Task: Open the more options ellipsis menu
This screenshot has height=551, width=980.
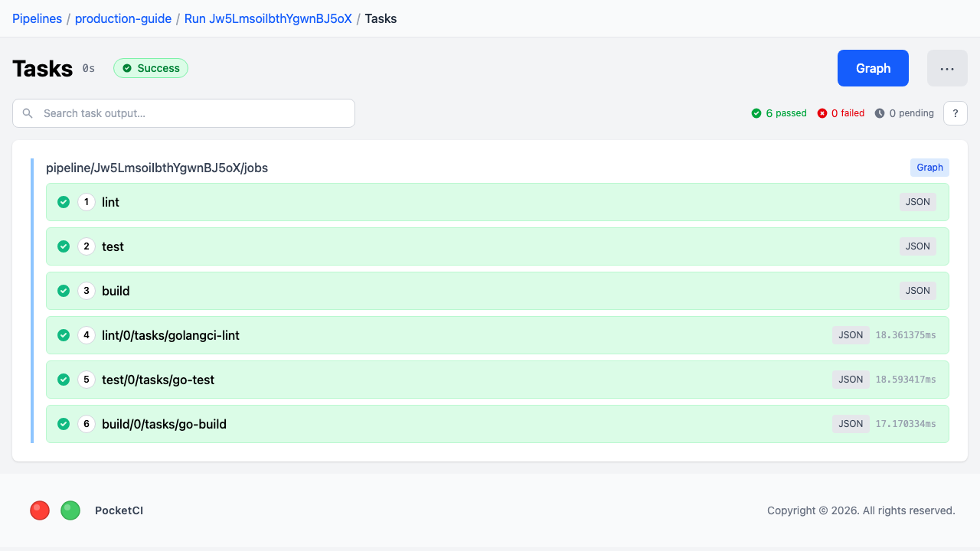Action: pyautogui.click(x=947, y=68)
